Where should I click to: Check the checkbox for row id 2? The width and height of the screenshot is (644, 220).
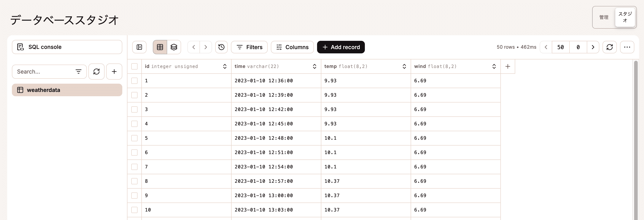click(134, 95)
